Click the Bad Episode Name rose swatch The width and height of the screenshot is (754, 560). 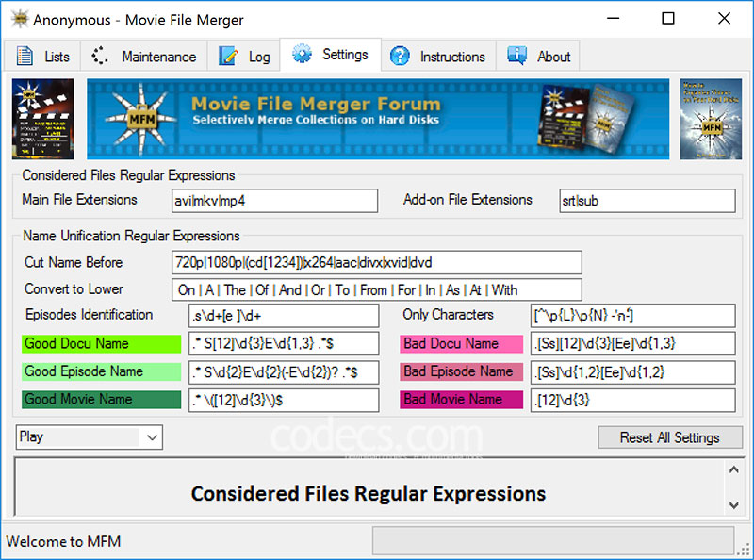tap(461, 371)
